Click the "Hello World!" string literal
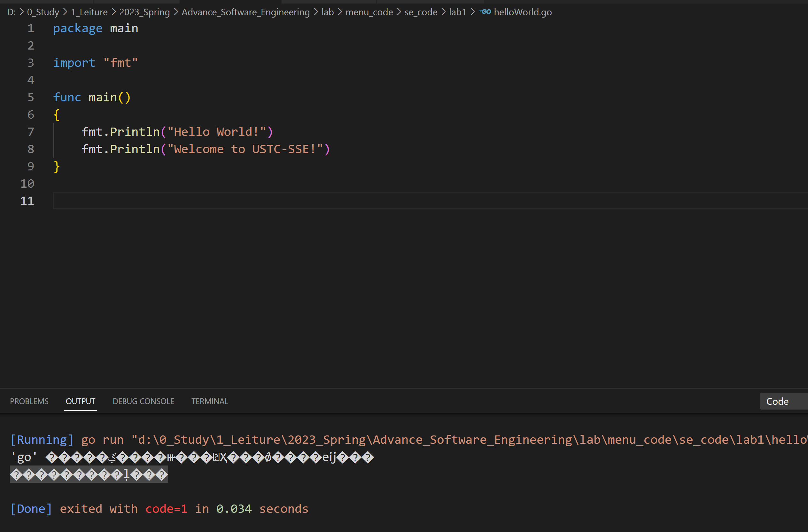 pos(216,132)
